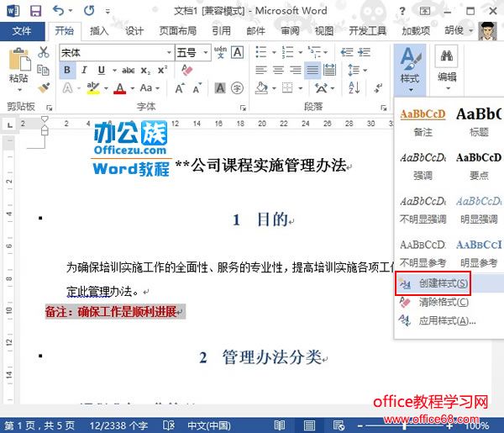Screen dimensions: 504x433
Task: Open the 文件 file tab
Action: 22,31
